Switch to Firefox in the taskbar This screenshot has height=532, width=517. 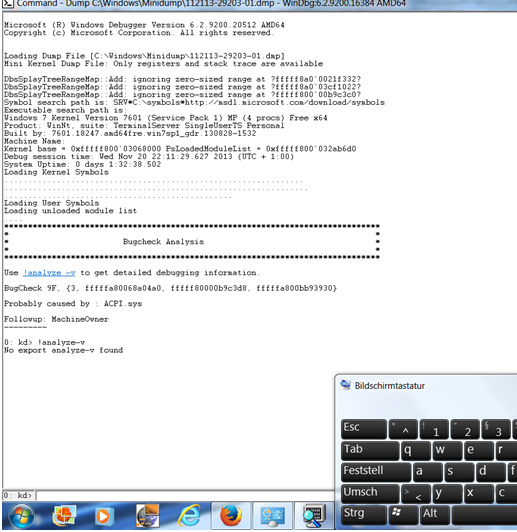(231, 516)
